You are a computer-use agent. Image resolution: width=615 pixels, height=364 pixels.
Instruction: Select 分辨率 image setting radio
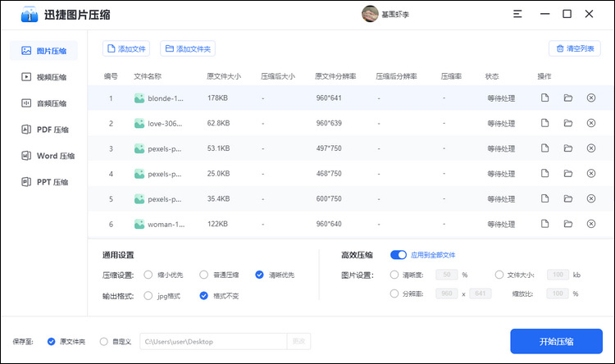point(394,293)
